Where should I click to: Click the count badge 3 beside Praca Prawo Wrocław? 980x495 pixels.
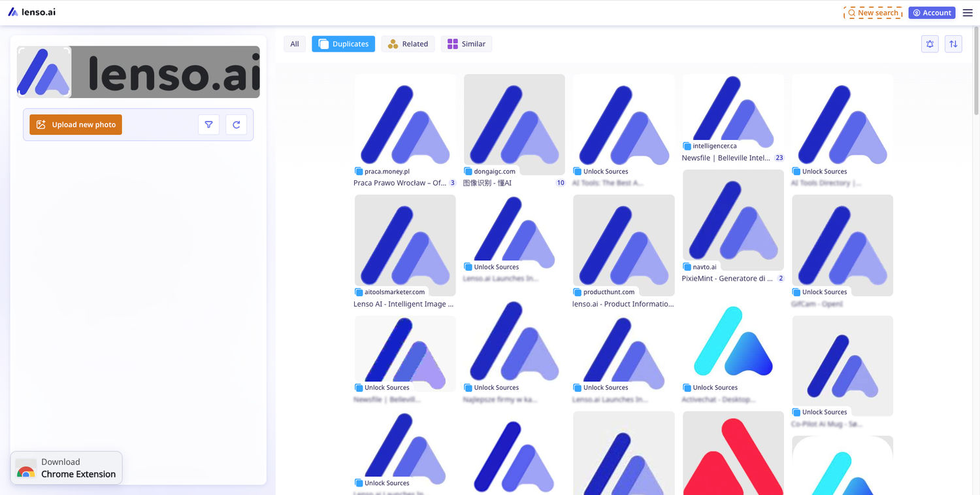point(452,183)
